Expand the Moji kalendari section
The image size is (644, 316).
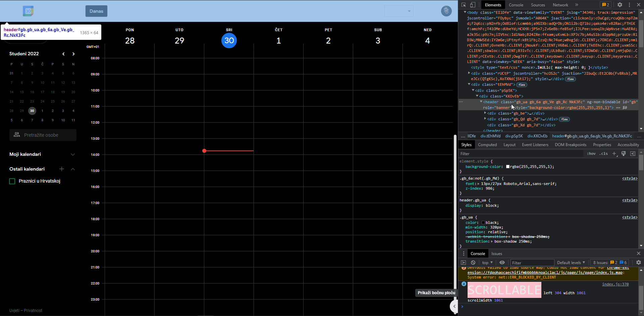click(x=73, y=154)
